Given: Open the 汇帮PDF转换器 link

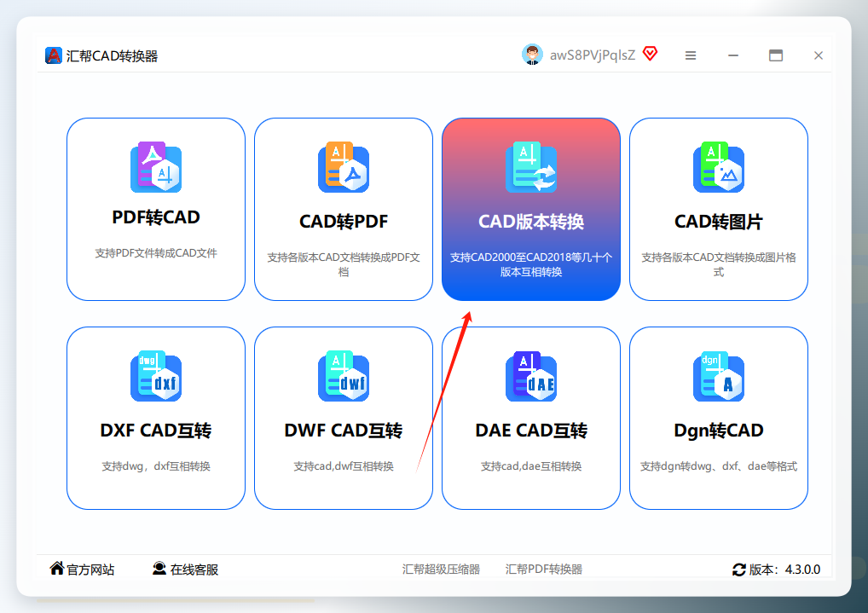Looking at the screenshot, I should pyautogui.click(x=544, y=570).
